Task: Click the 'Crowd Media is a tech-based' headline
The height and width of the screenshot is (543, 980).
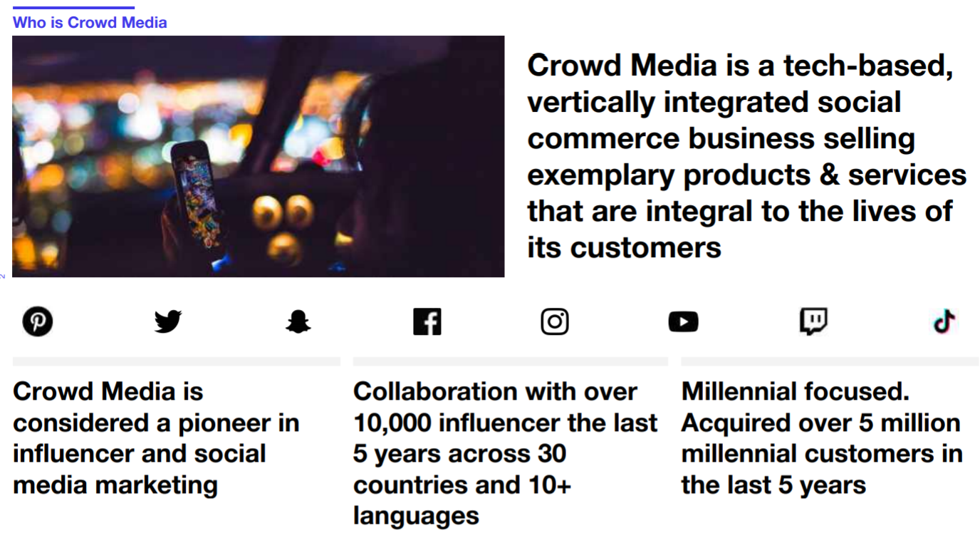Action: point(746,156)
